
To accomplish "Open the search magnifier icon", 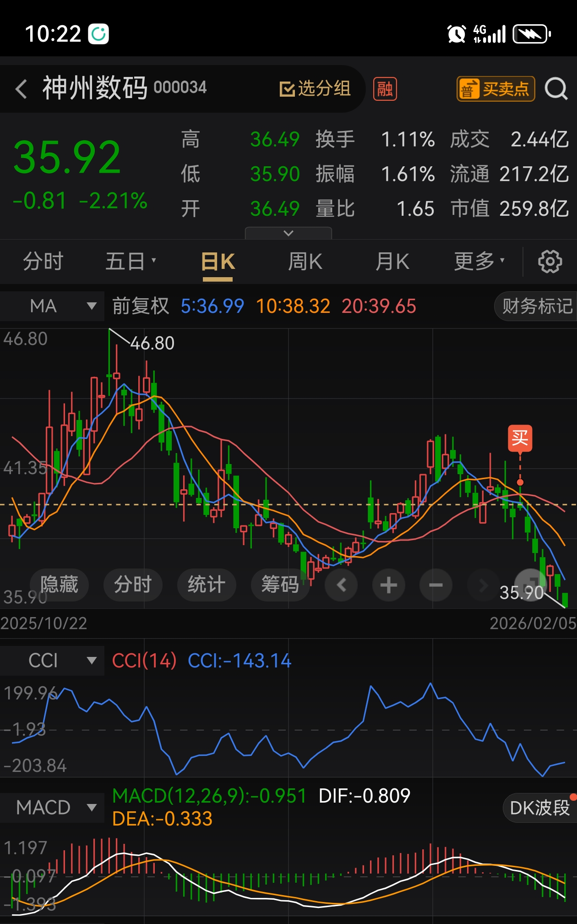I will (556, 88).
